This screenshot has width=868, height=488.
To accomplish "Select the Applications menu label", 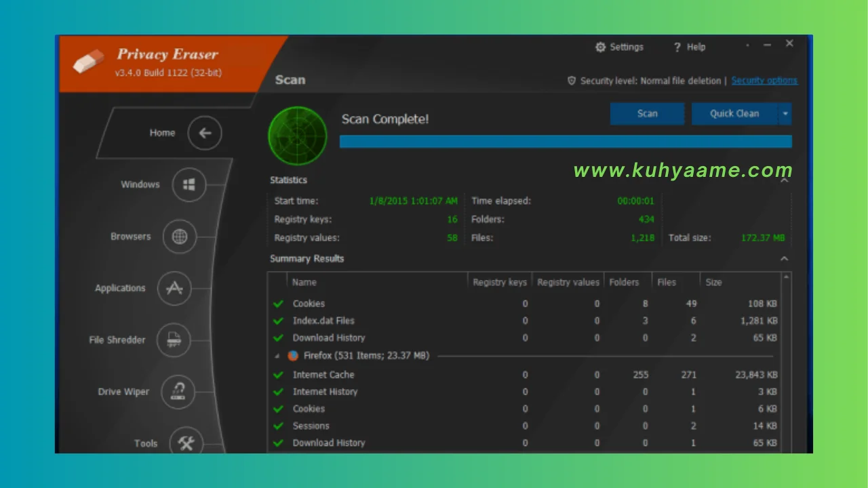I will (120, 288).
